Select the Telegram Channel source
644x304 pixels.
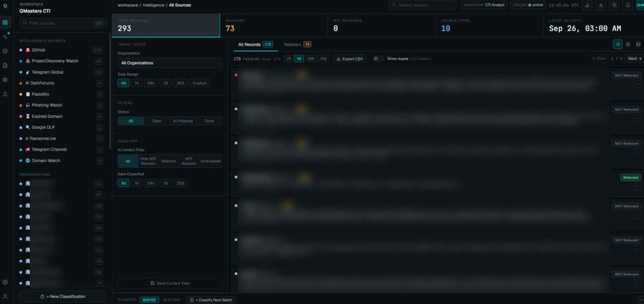pyautogui.click(x=61, y=150)
